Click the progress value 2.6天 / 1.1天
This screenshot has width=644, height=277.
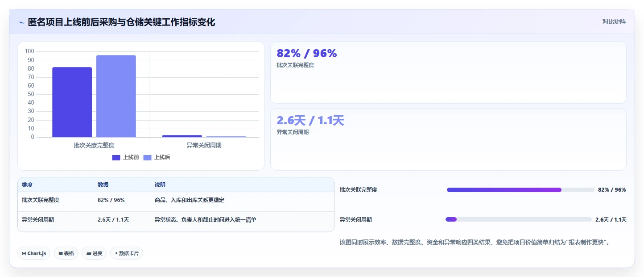611,220
